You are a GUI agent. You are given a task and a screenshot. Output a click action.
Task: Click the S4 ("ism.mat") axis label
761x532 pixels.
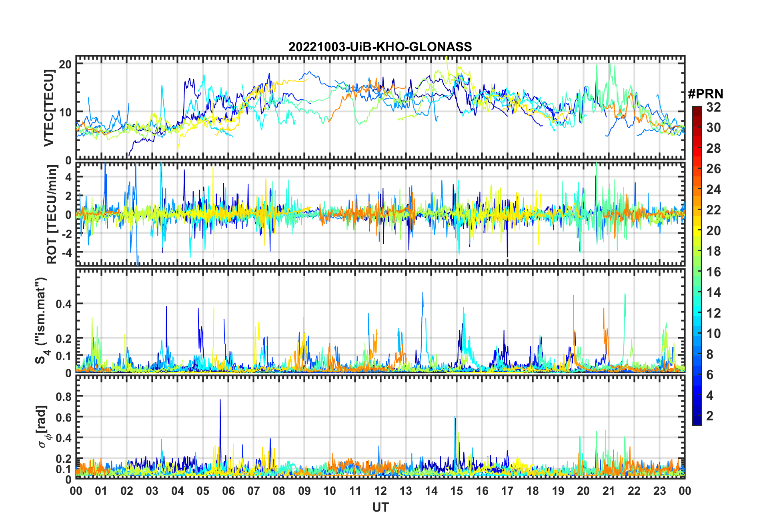click(x=41, y=320)
